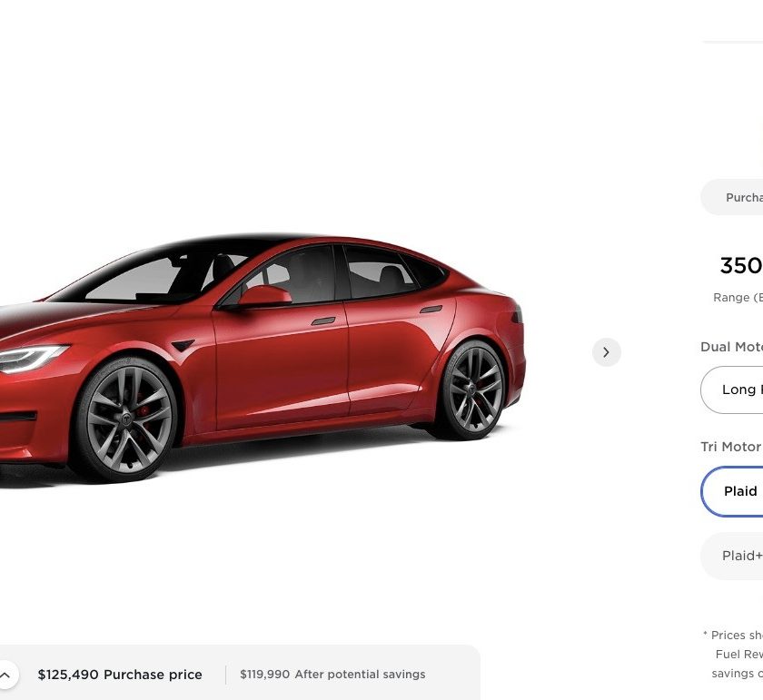Image resolution: width=763 pixels, height=700 pixels.
Task: Show next car image with right chevron
Action: 607,352
